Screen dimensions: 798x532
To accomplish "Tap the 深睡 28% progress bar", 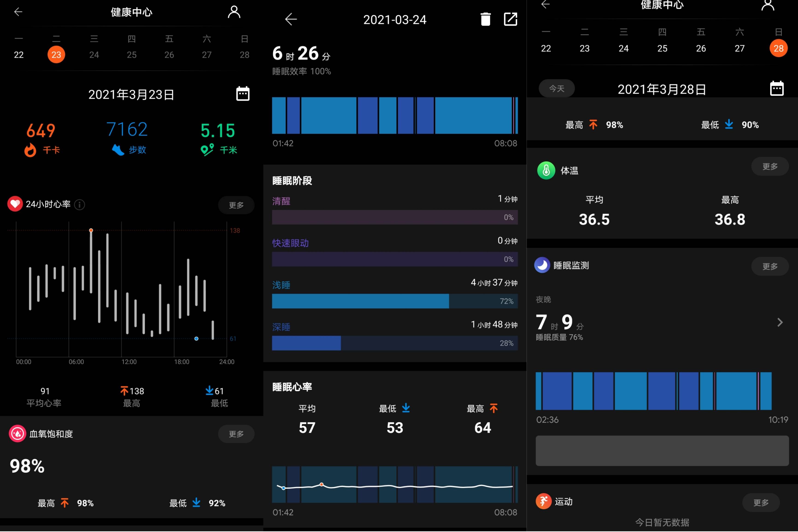I will [395, 343].
